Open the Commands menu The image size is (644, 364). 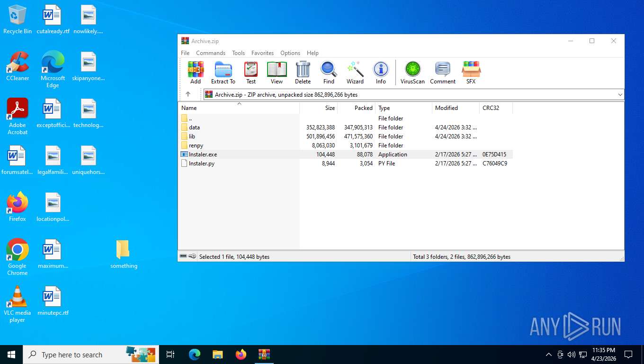click(211, 53)
